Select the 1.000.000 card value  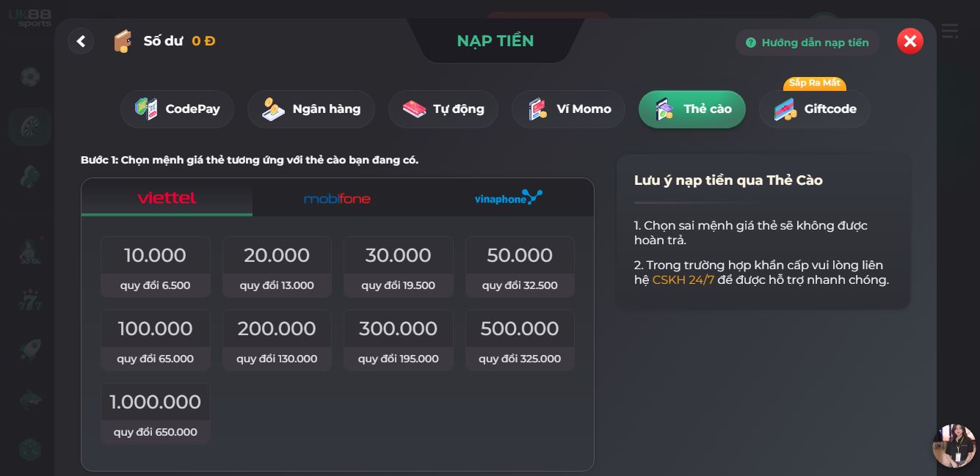click(x=155, y=414)
